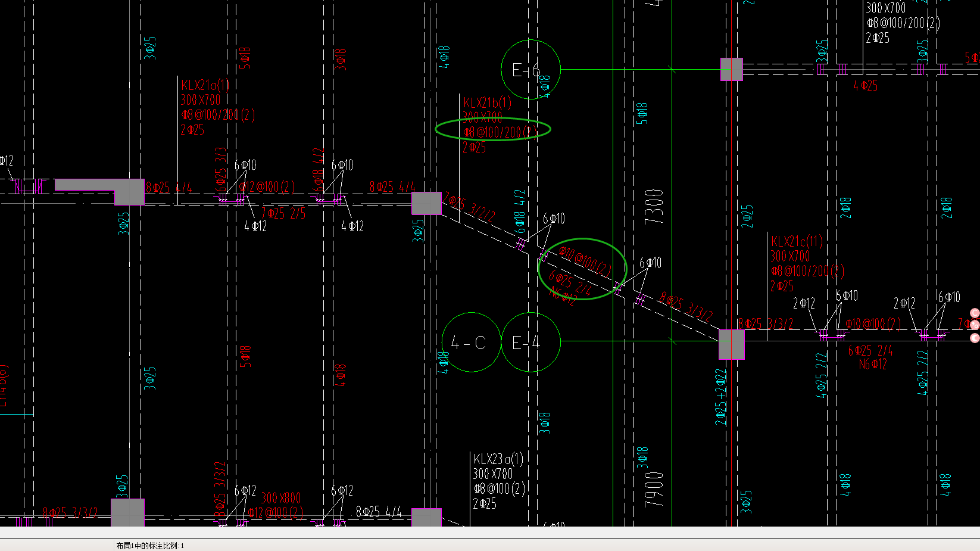
Task: Pick the KLX21c(11) beam label
Action: tap(797, 241)
